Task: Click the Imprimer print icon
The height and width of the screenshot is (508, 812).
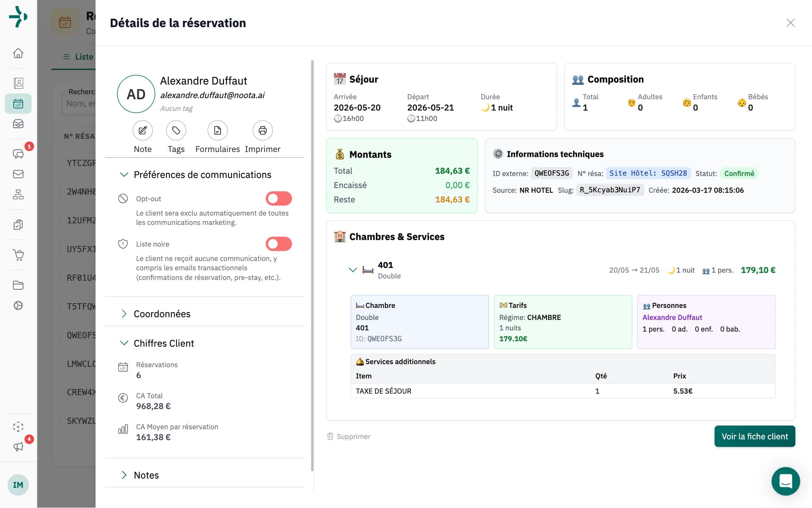Action: pyautogui.click(x=262, y=131)
